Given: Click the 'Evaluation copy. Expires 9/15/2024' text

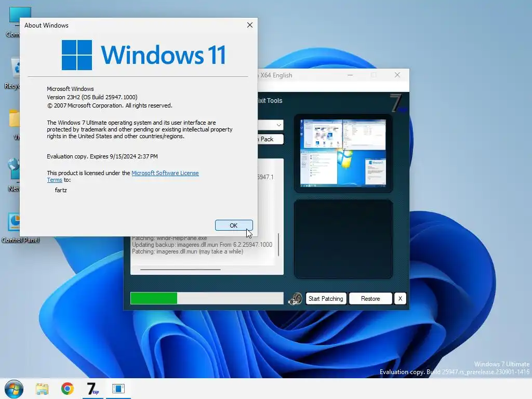Looking at the screenshot, I should click(x=102, y=156).
